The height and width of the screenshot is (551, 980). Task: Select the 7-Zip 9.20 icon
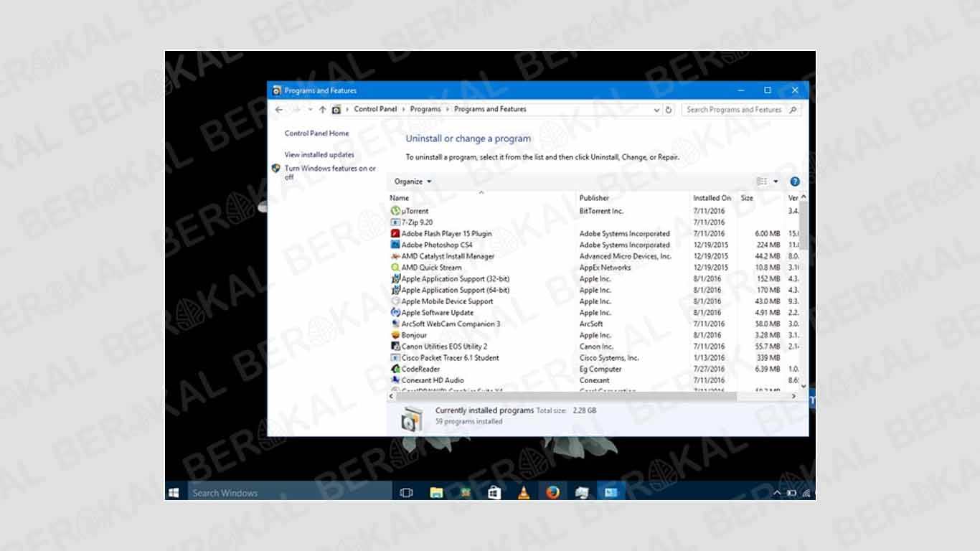(395, 222)
